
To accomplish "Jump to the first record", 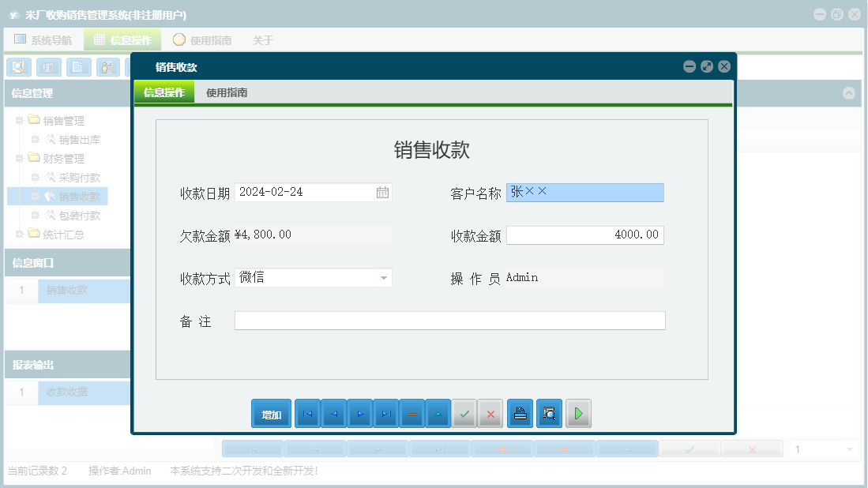I will (x=307, y=413).
